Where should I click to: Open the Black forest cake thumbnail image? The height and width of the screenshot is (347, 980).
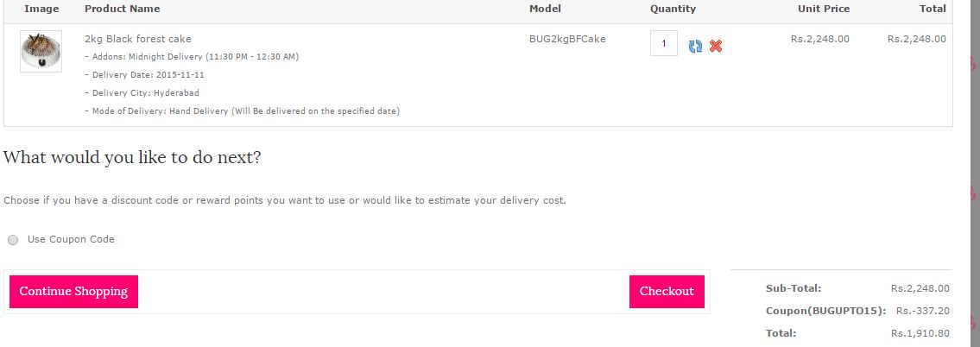[x=41, y=51]
